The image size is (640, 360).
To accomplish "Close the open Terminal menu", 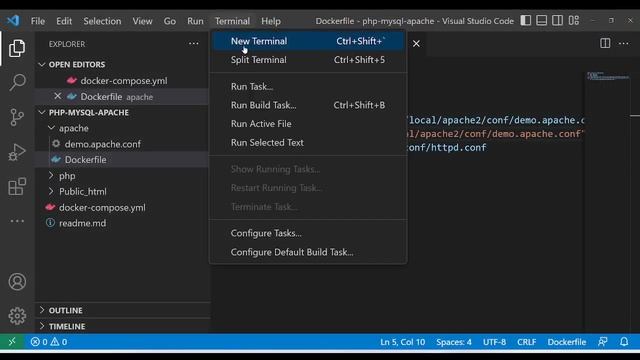I will [x=232, y=21].
